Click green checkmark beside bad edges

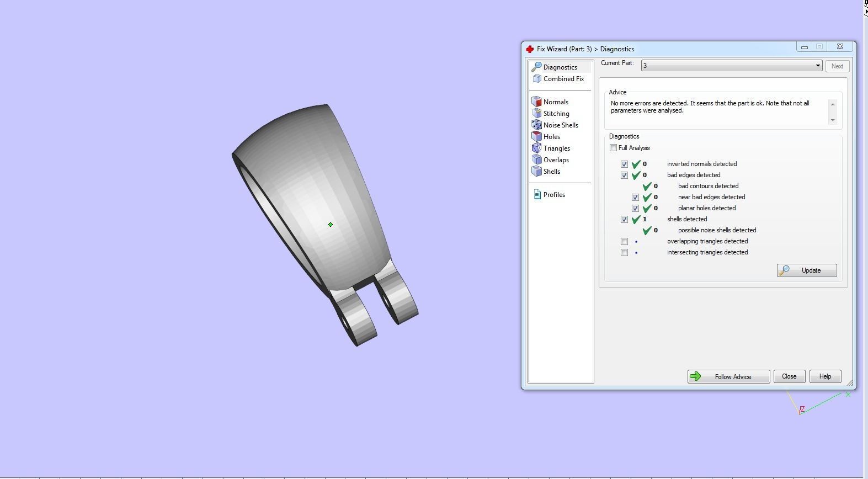coord(636,175)
